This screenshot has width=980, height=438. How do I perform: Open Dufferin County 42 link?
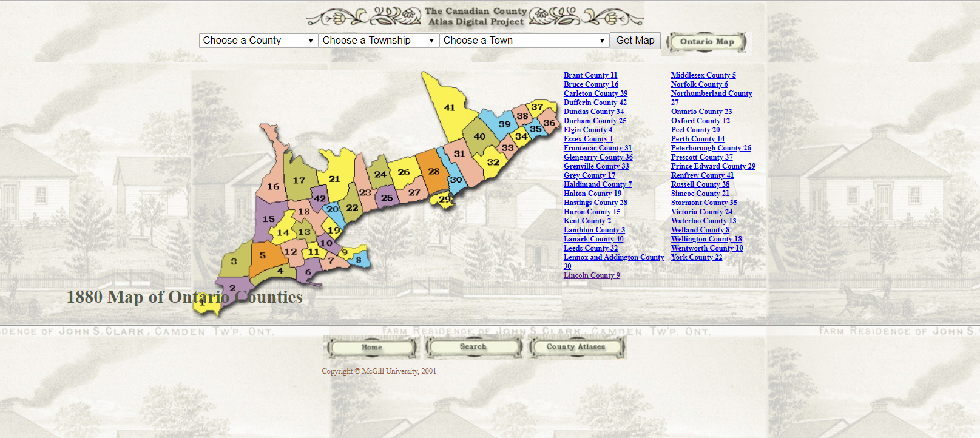click(x=595, y=103)
